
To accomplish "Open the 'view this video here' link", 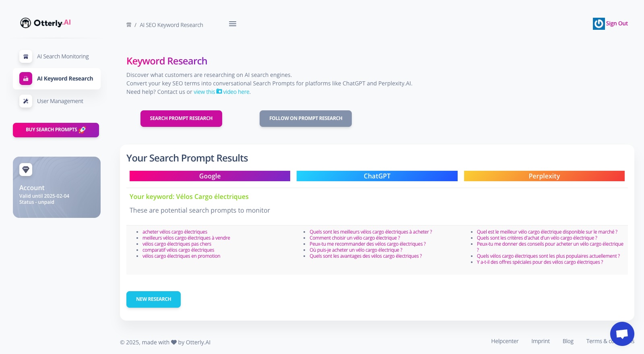I will point(222,92).
